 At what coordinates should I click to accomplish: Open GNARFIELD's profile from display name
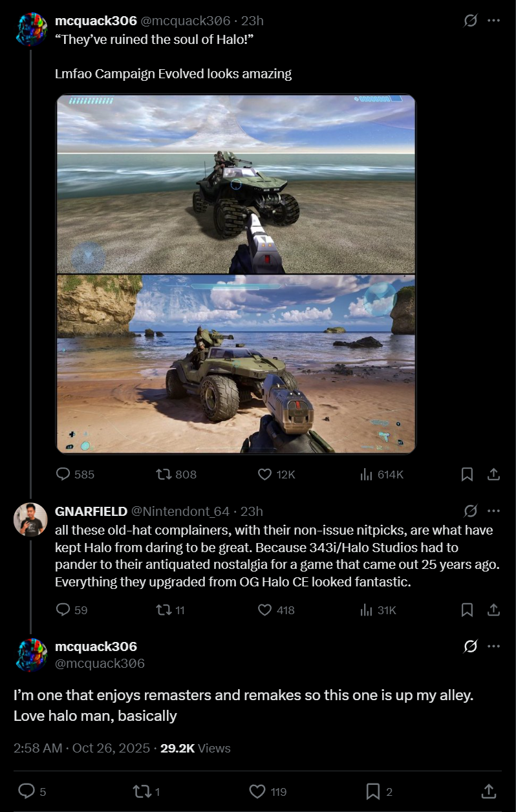[91, 511]
